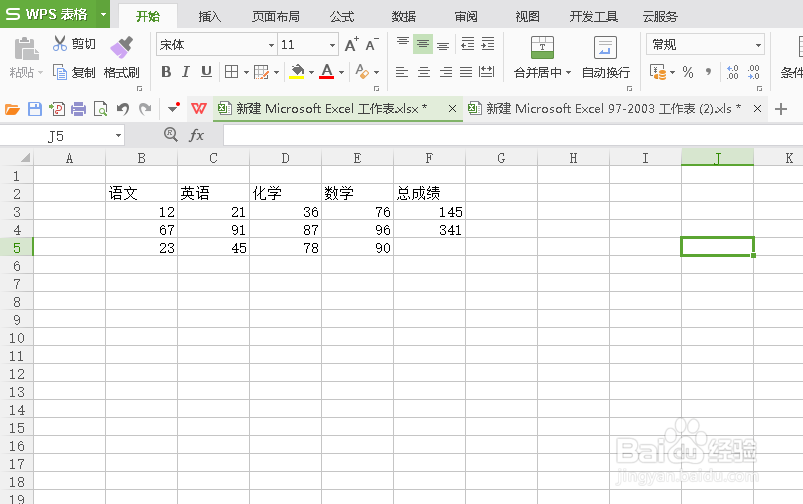
Task: Toggle Italic formatting
Action: [186, 72]
